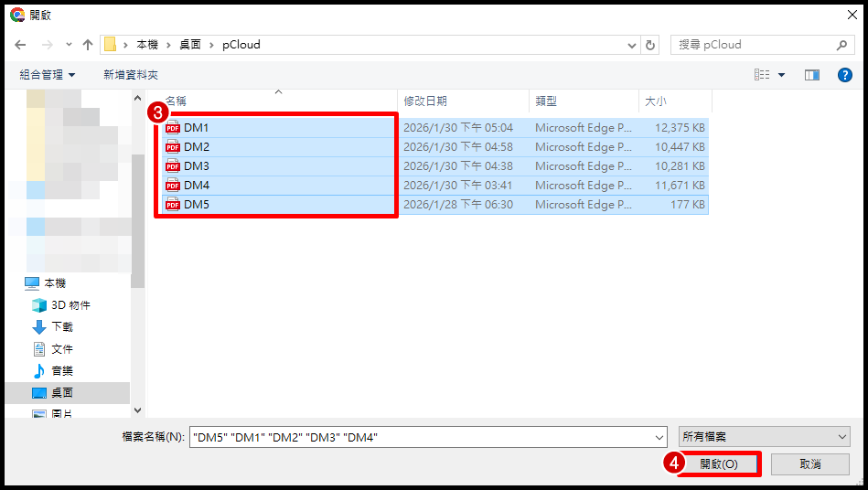Select the DM1 file name
The height and width of the screenshot is (490, 868).
pos(197,128)
